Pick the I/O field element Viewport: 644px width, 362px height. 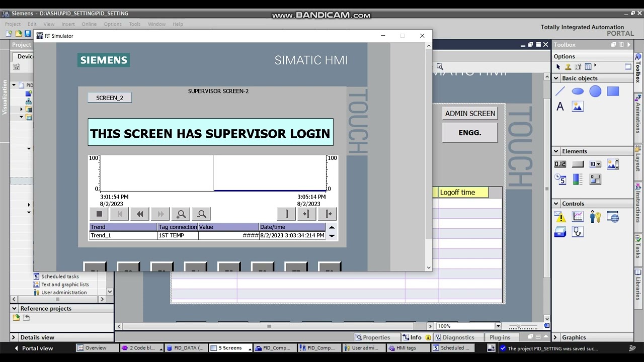[560, 164]
